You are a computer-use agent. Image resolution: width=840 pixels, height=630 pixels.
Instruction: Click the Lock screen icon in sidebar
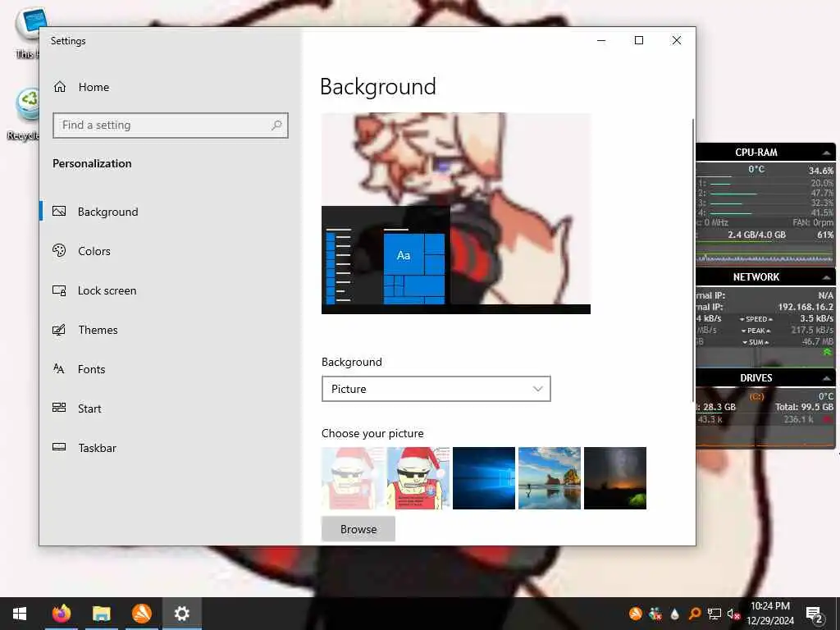pyautogui.click(x=59, y=290)
